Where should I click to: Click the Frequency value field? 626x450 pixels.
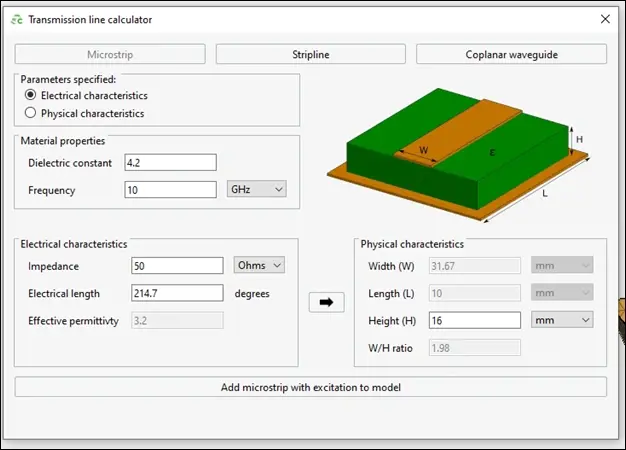(x=170, y=189)
